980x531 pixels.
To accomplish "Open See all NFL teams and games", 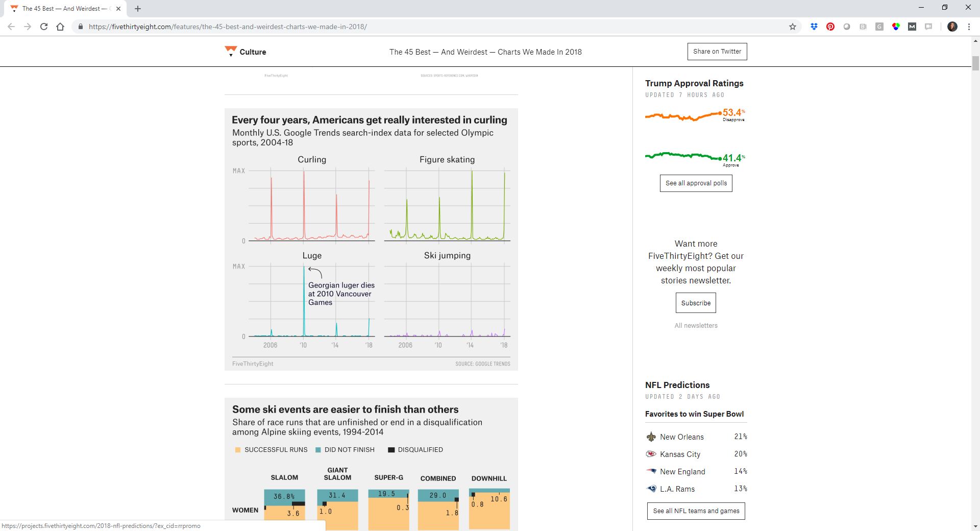I will 696,511.
